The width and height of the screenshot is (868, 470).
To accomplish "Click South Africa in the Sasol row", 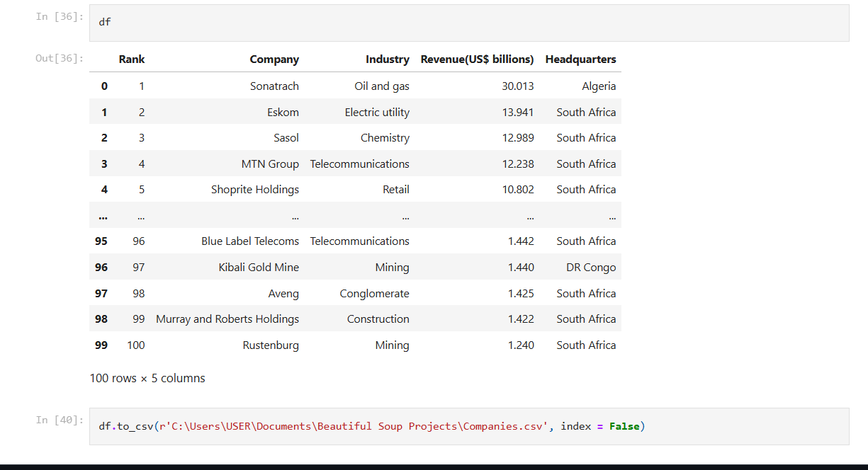I will (x=586, y=138).
